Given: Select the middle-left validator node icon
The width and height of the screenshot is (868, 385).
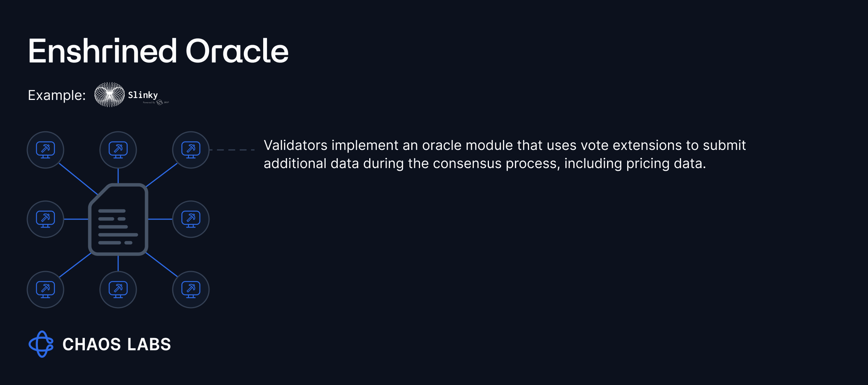Looking at the screenshot, I should (45, 219).
